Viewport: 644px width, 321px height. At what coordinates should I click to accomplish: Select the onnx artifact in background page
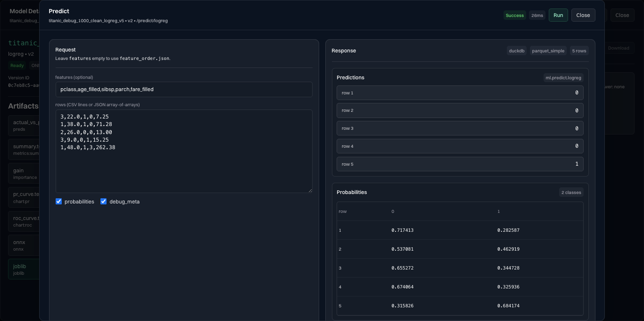click(24, 245)
